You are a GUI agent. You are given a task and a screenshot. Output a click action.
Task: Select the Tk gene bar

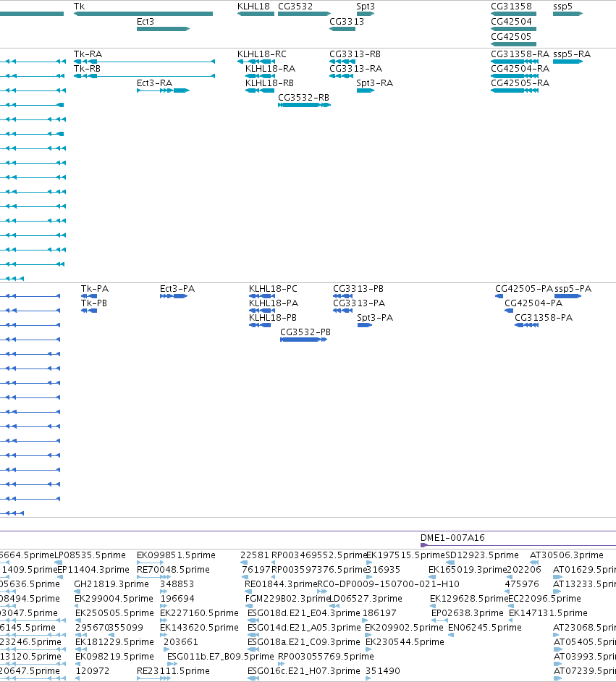[x=143, y=14]
